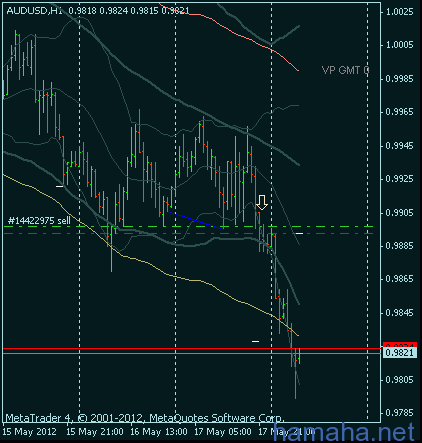
Task: Click the 0.9965 price scale label
Action: coord(400,112)
